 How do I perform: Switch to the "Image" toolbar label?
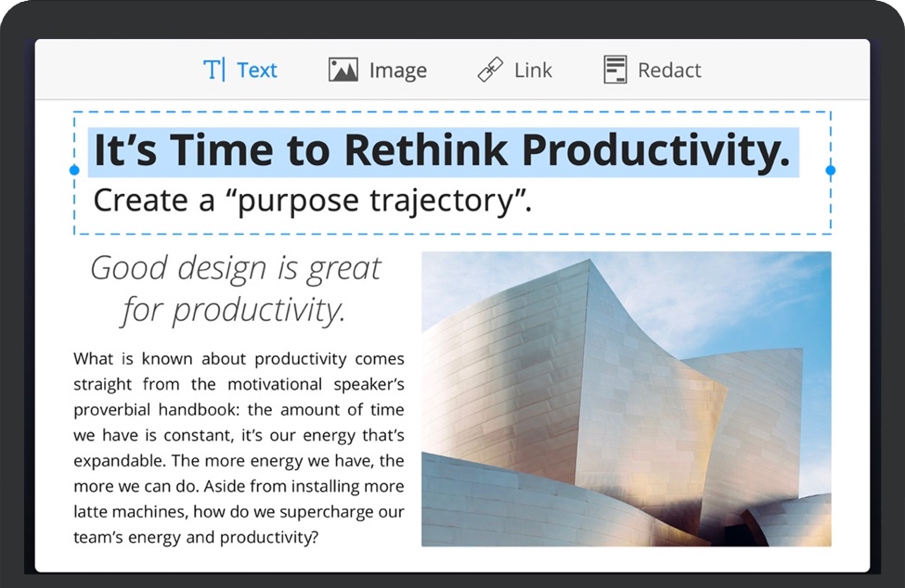pyautogui.click(x=398, y=70)
